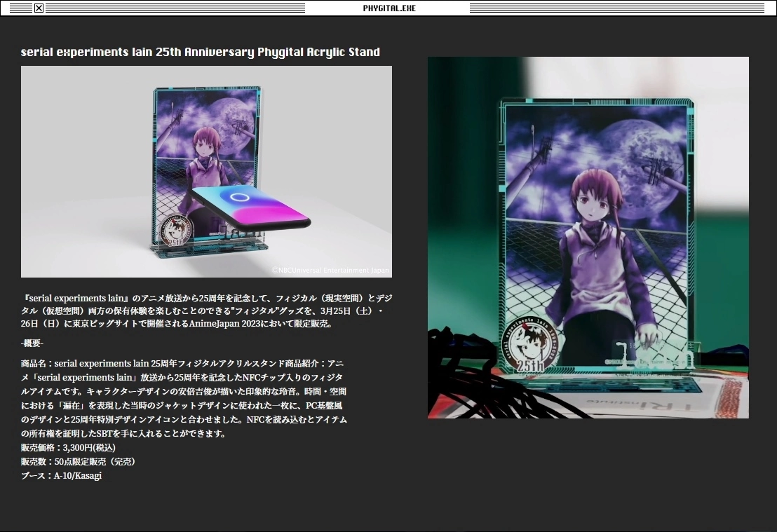Screen dimensions: 777x532
Task: Click the 25th anniversary badge on the large photo
Action: [532, 346]
